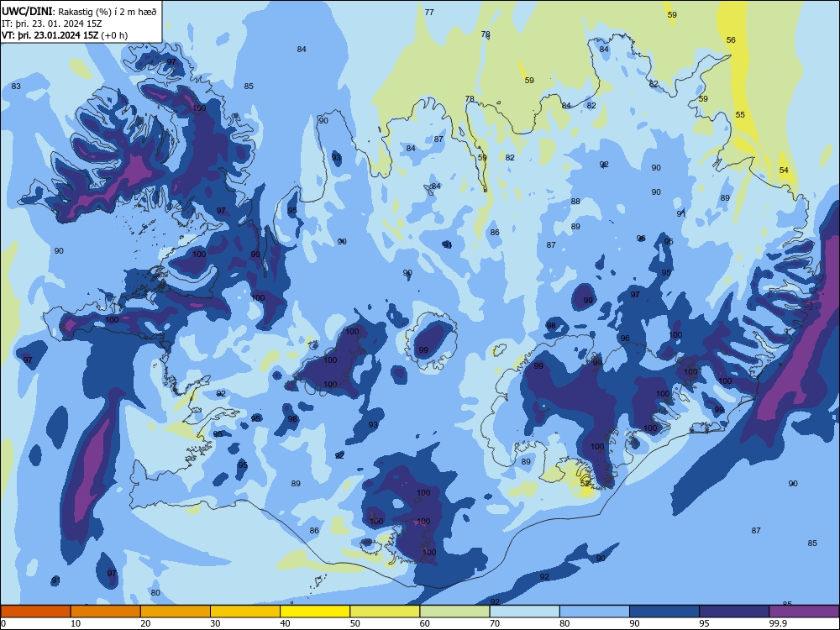Image resolution: width=840 pixels, height=630 pixels.
Task: Click the 'VT: þri. 23.01.2024 15Z (+0 h)' line
Action: pos(65,35)
